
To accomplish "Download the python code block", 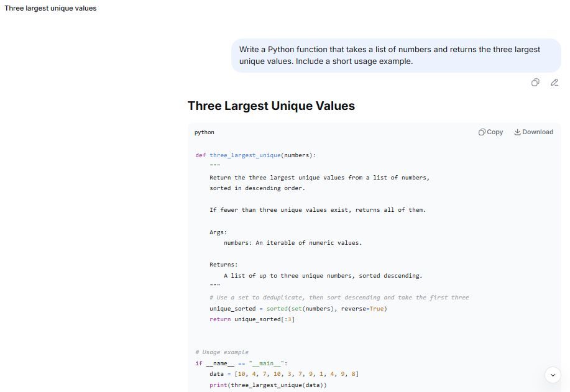I will point(534,132).
